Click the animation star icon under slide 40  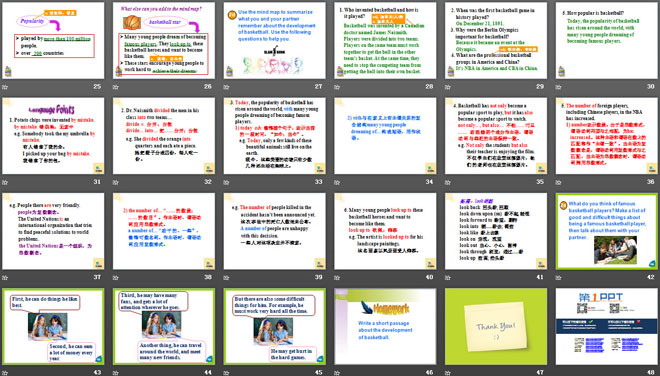337,277
